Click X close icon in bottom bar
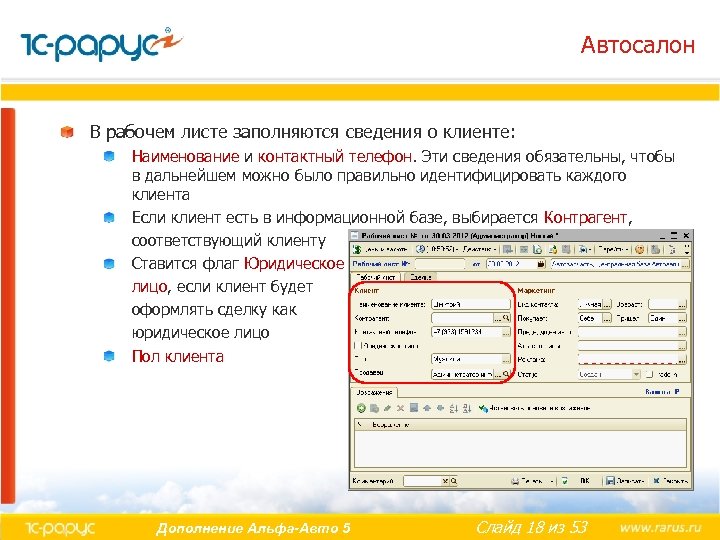This screenshot has width=720, height=540. click(657, 481)
